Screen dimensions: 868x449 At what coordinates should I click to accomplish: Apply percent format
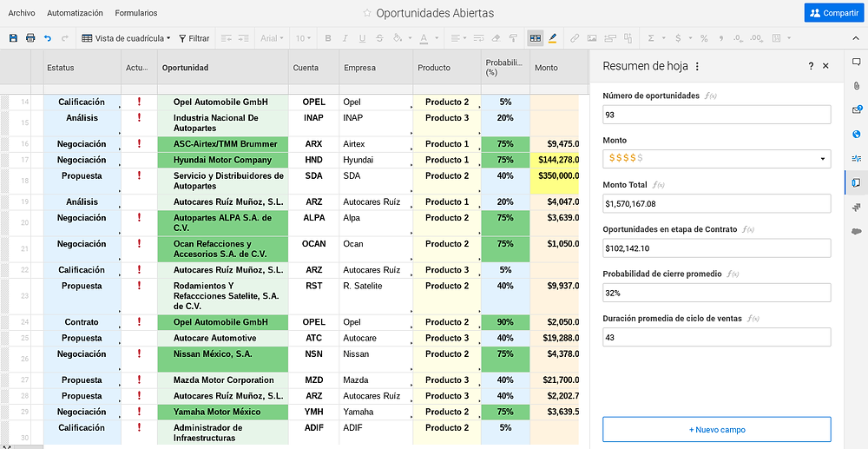(x=704, y=38)
